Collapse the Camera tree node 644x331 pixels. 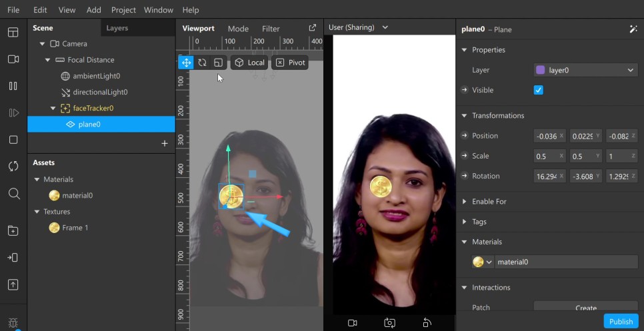[42, 44]
